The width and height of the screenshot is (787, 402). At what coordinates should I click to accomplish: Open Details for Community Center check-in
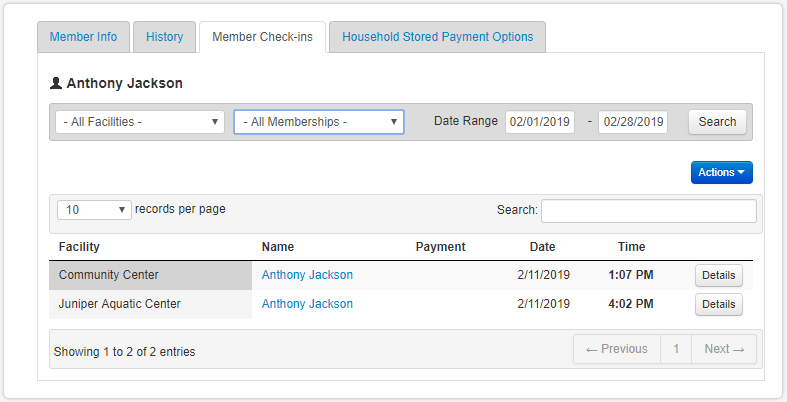(718, 275)
